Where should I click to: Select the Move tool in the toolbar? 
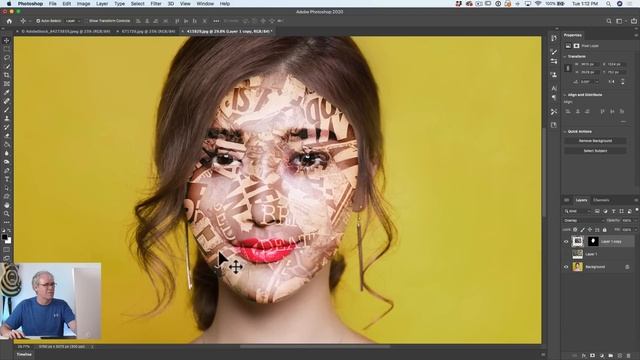(7, 40)
